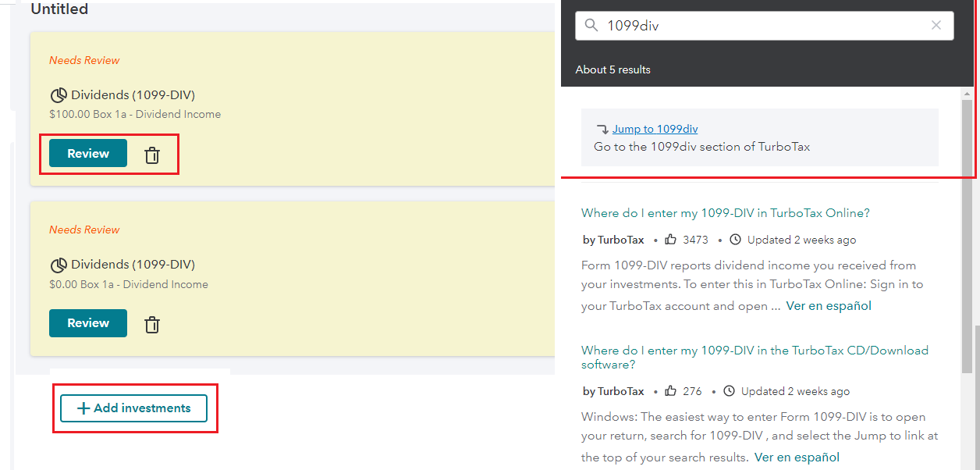The width and height of the screenshot is (980, 470).
Task: Click '$0.00 Box 1a - Dividend Income' text
Action: pyautogui.click(x=129, y=284)
